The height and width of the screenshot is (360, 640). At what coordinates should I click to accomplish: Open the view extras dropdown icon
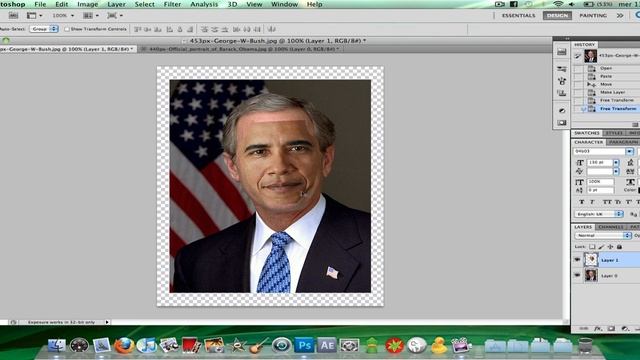coord(34,16)
